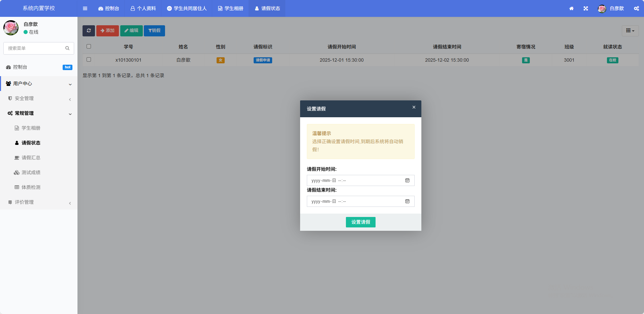The width and height of the screenshot is (644, 314).
Task: Click the 搜索菜单 search input field
Action: tap(34, 48)
